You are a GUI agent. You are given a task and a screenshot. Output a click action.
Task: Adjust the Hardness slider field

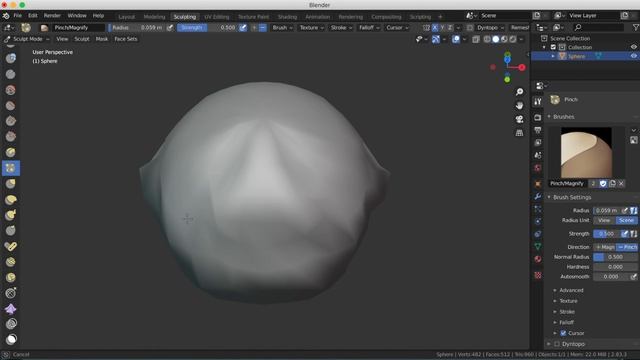615,267
